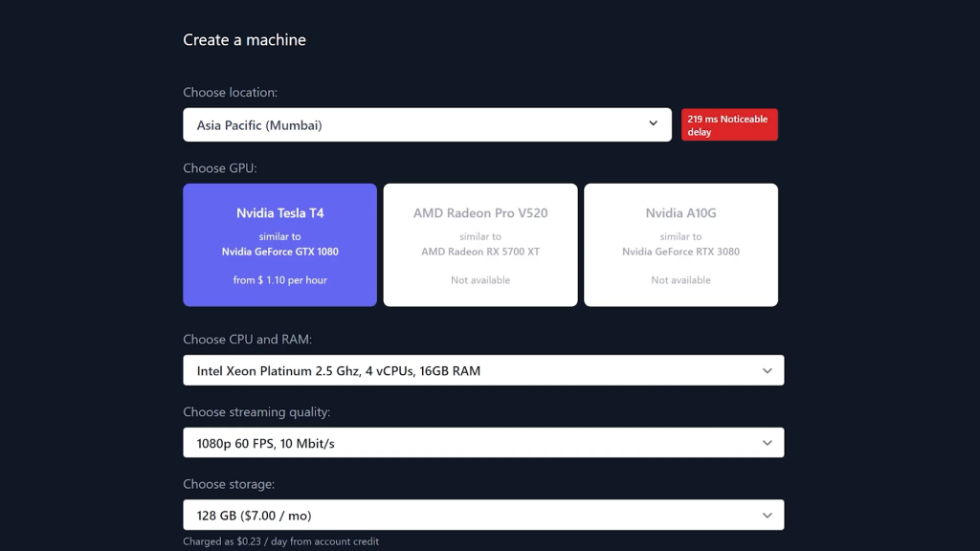This screenshot has height=551, width=980.
Task: Click the Choose location label
Action: [230, 93]
